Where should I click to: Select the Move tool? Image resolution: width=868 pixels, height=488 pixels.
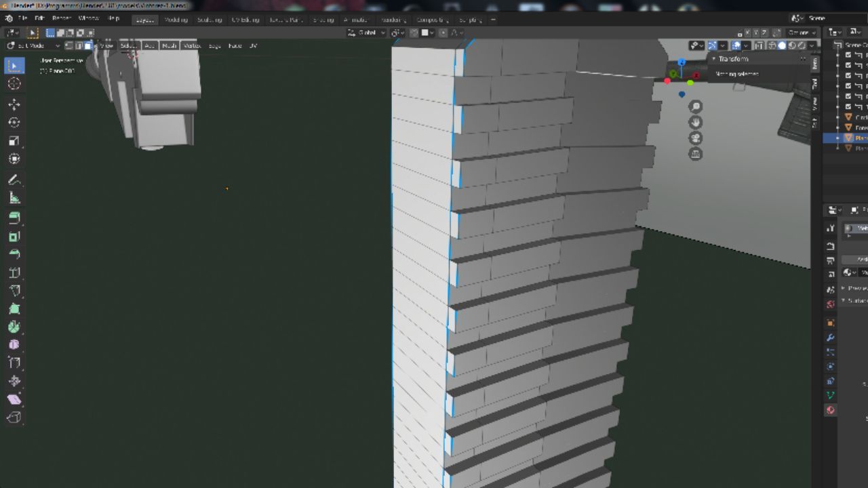[14, 104]
